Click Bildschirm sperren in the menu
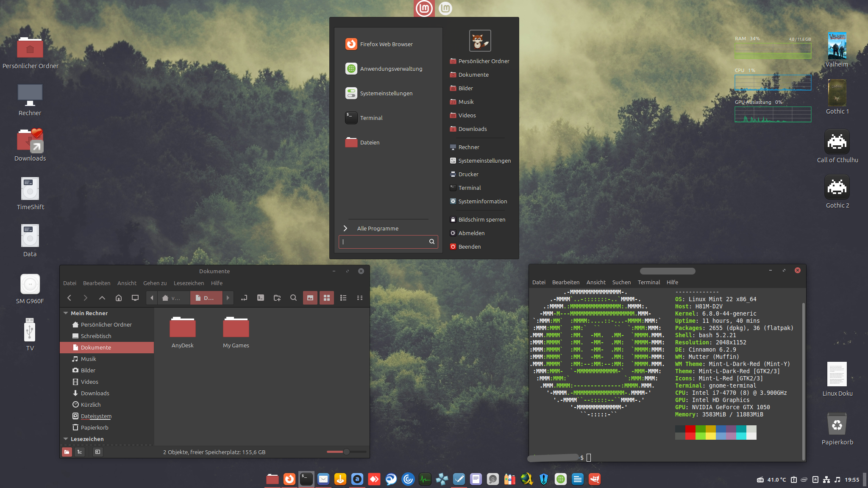The height and width of the screenshot is (488, 868). [x=481, y=219]
